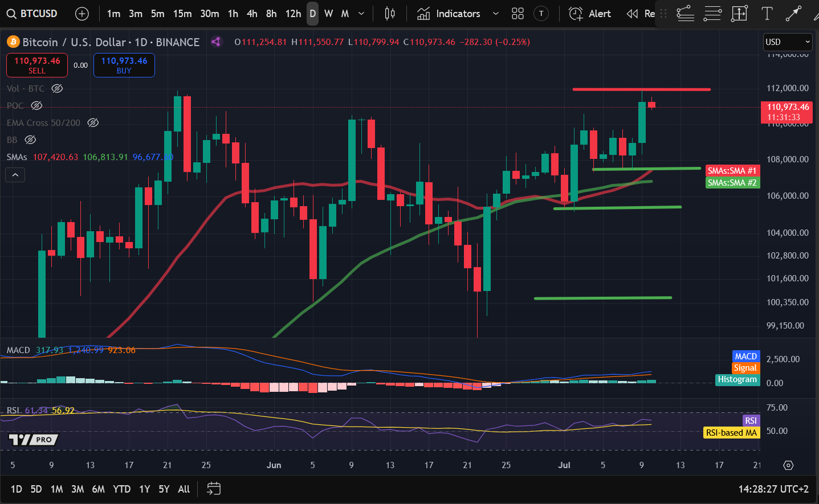This screenshot has width=819, height=504.
Task: Select the M monthly interval
Action: 345,14
